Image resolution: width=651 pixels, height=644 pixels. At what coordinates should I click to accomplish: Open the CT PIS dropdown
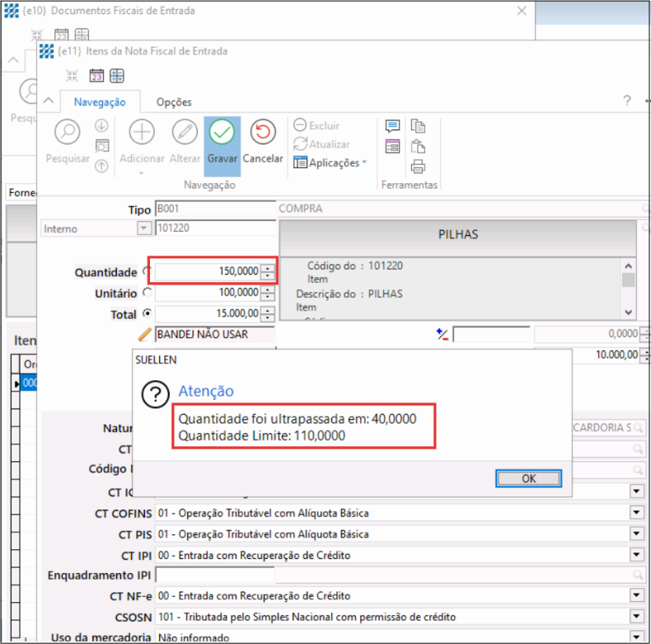click(636, 533)
